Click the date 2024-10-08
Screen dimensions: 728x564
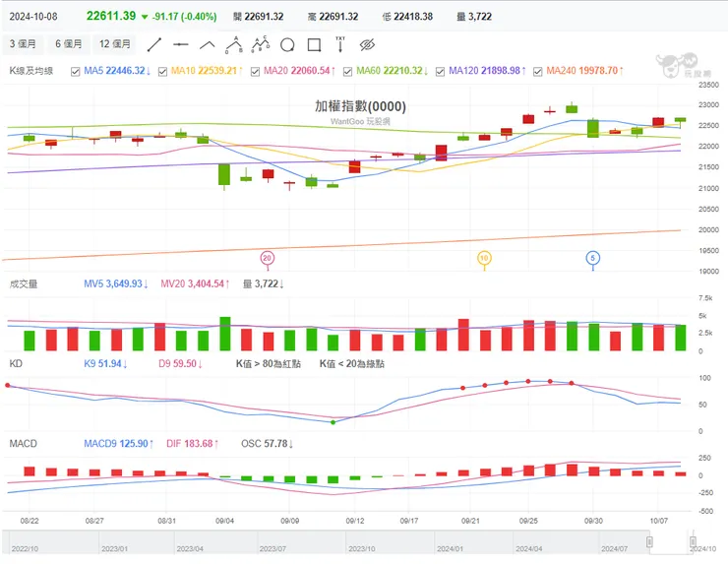[x=33, y=17]
